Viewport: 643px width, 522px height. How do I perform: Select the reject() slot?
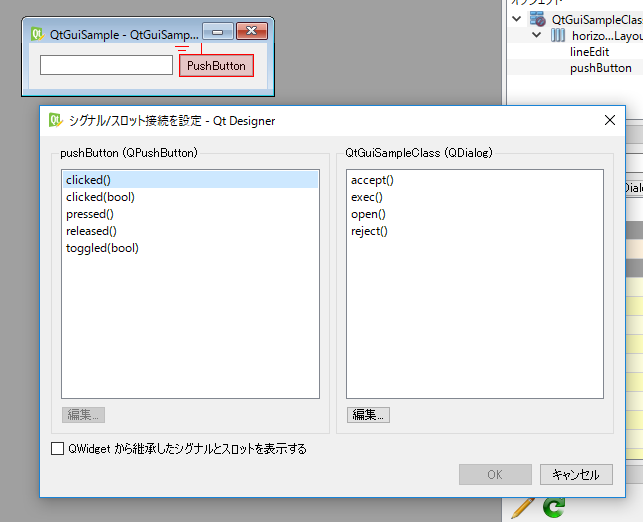[474, 231]
